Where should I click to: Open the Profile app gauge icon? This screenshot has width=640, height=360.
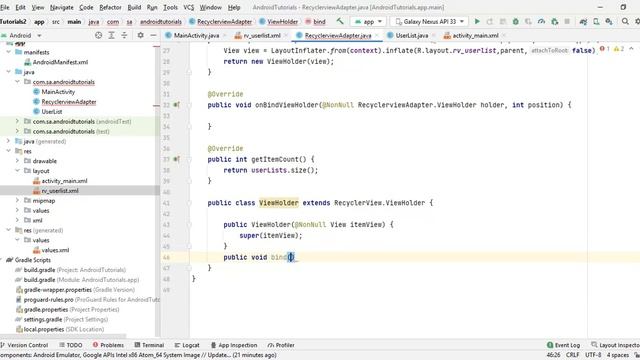541,21
